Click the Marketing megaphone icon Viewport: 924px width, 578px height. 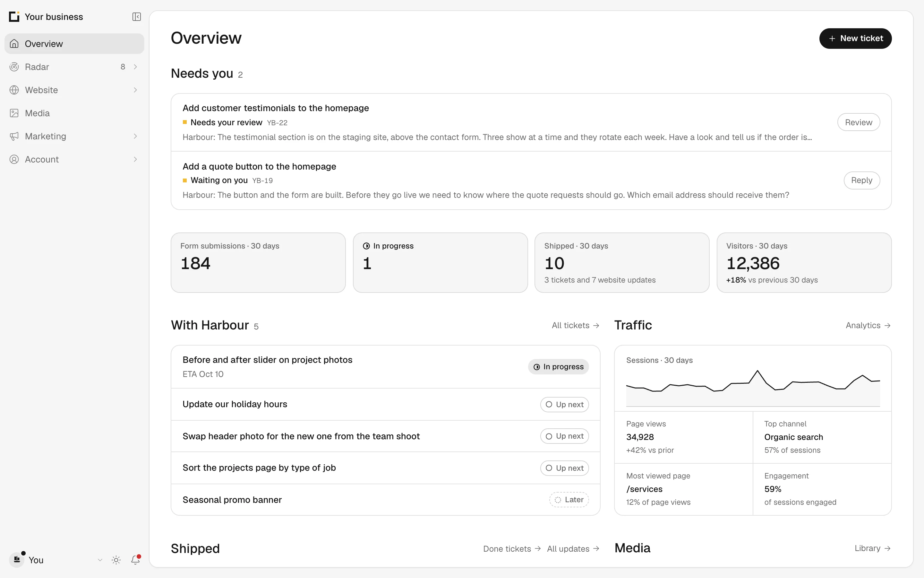pyautogui.click(x=14, y=136)
